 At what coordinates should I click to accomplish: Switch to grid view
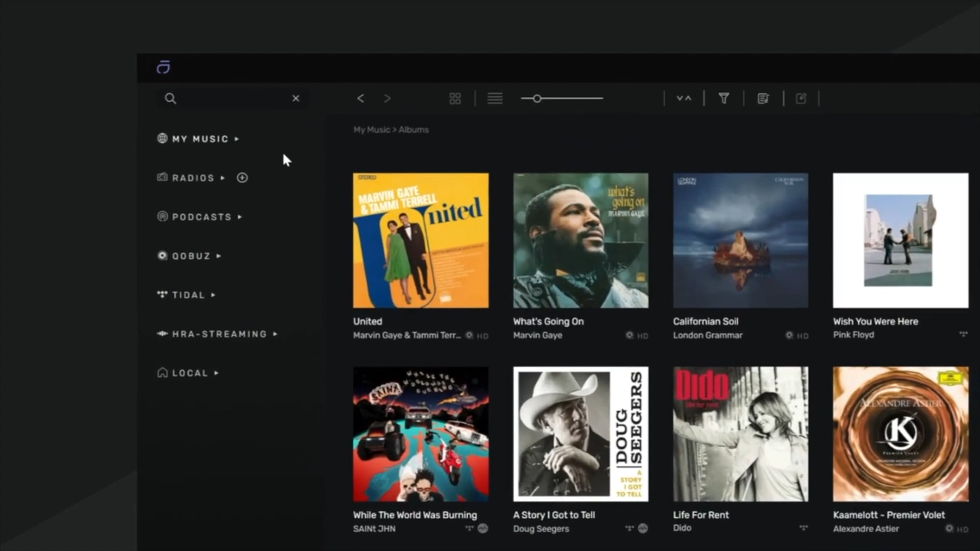pyautogui.click(x=455, y=98)
